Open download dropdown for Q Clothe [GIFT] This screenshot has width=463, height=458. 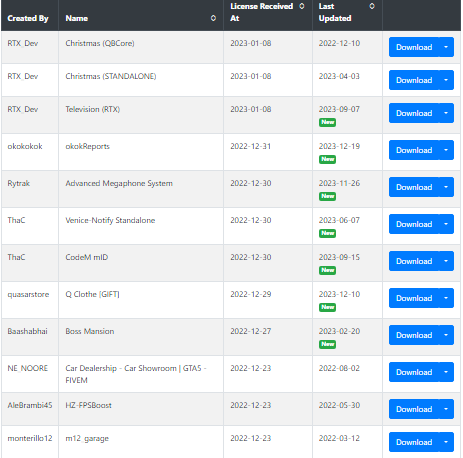pos(446,298)
